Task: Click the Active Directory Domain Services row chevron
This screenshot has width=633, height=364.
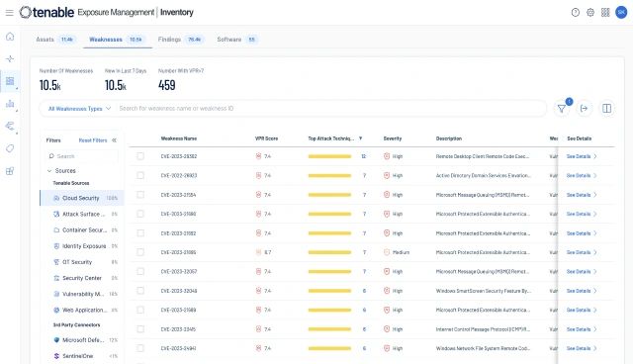Action: [595, 175]
